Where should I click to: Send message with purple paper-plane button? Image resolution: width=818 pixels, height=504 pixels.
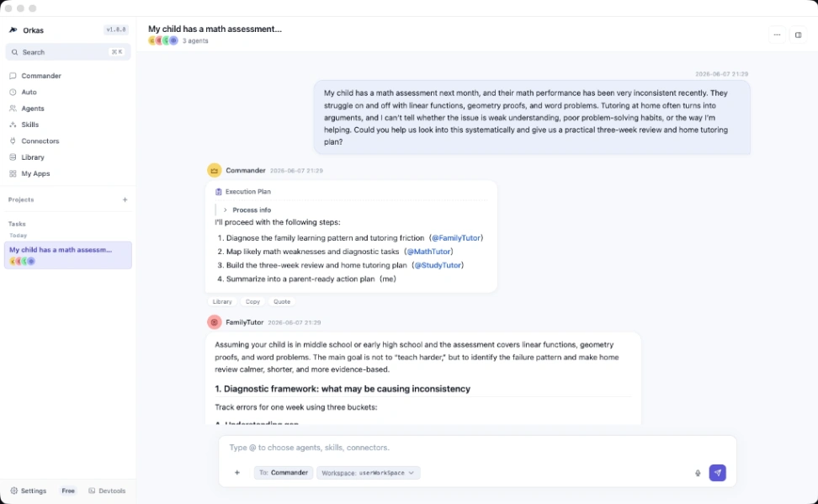[717, 473]
